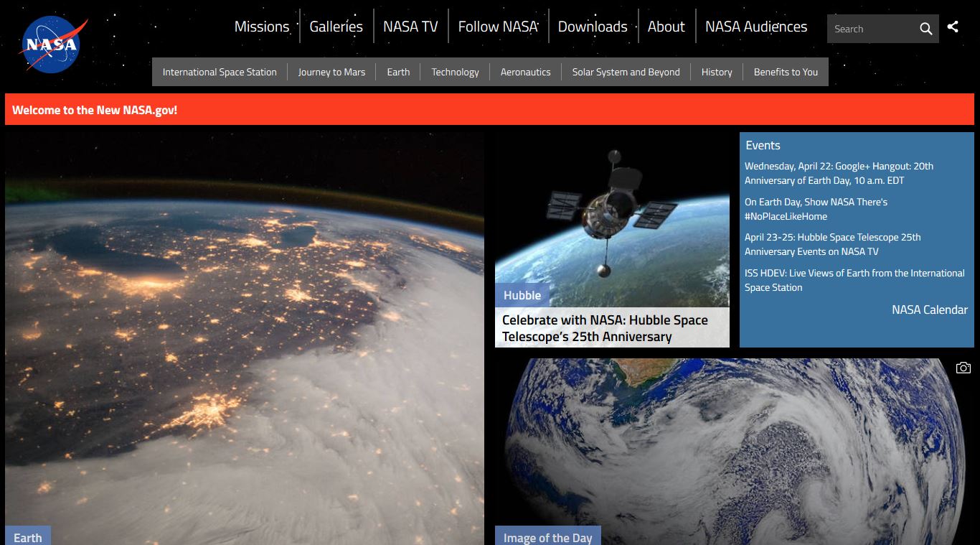980x545 pixels.
Task: Open Solar System and Beyond topic
Action: (x=626, y=72)
